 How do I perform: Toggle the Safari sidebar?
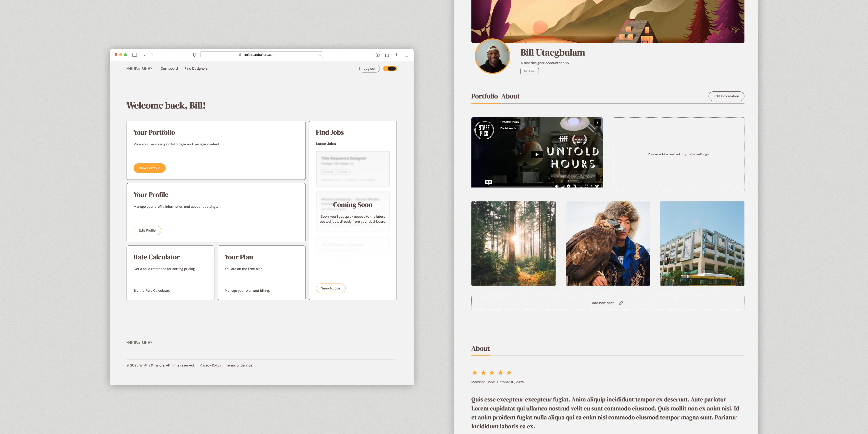(x=135, y=54)
